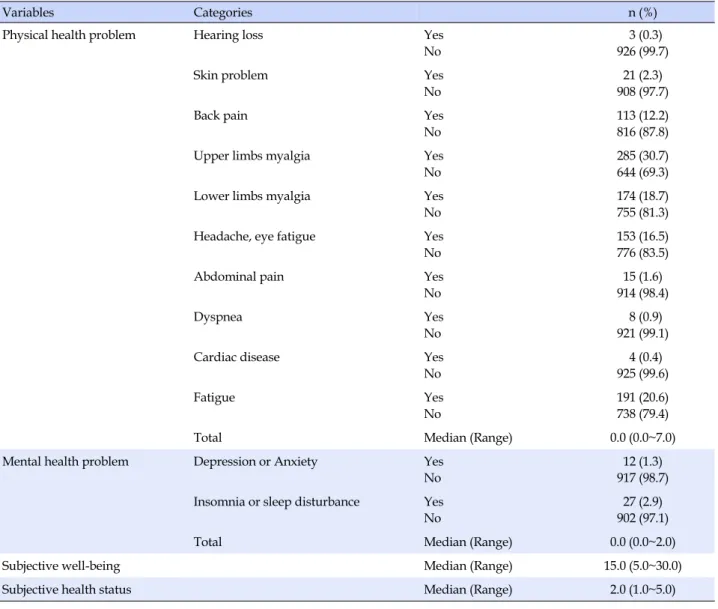Click the value '776 (83.5)'

642,253
